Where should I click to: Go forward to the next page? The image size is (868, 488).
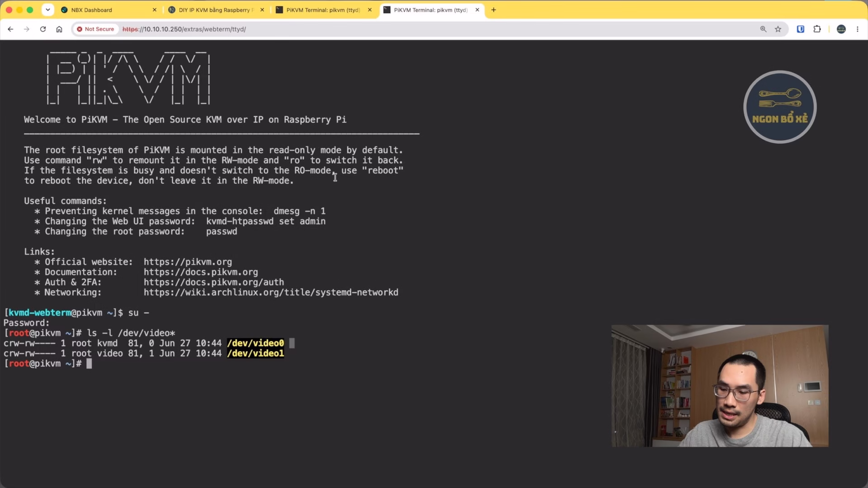click(27, 29)
